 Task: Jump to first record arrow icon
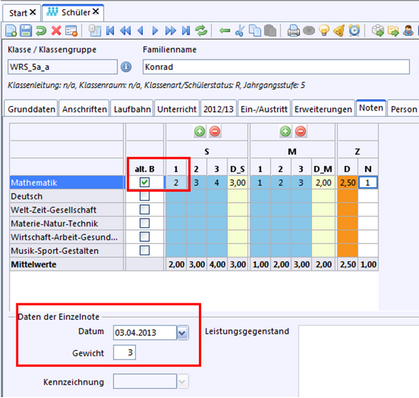click(110, 31)
